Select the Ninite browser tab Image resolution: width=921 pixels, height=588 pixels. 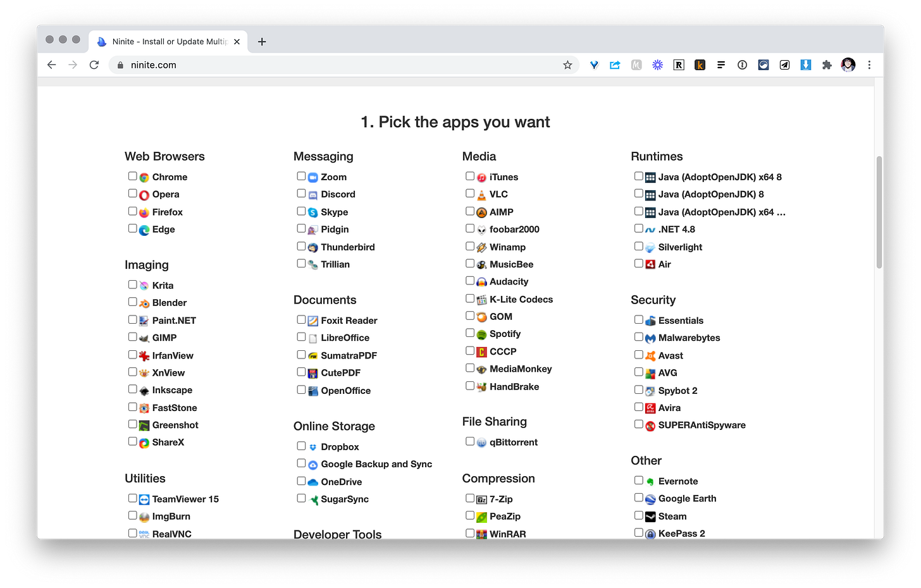(168, 41)
